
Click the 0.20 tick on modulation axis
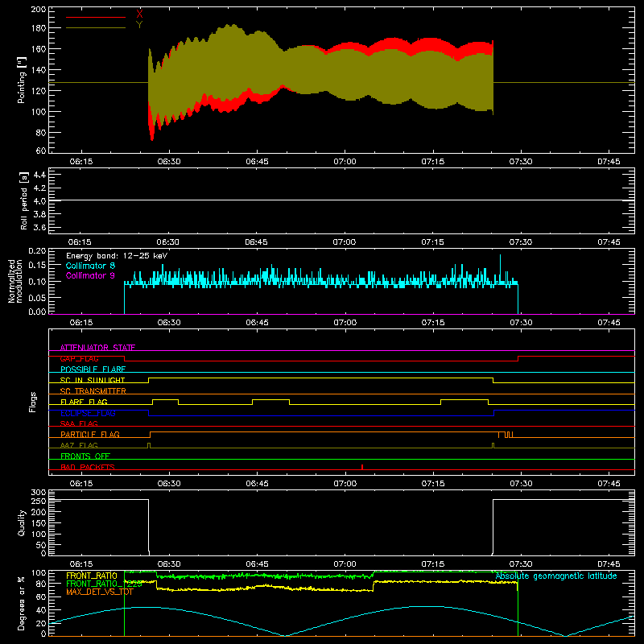(37, 251)
